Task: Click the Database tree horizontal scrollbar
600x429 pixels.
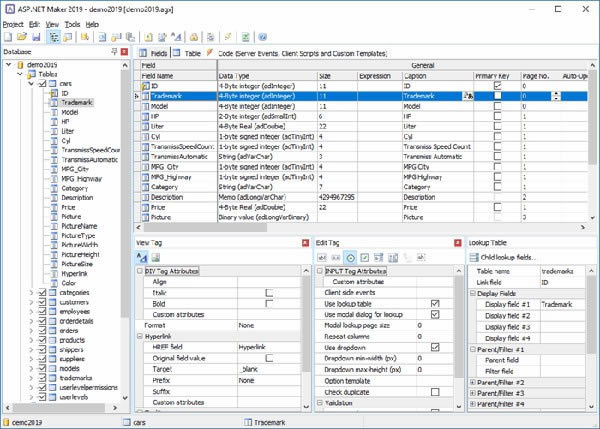Action: coord(58,408)
